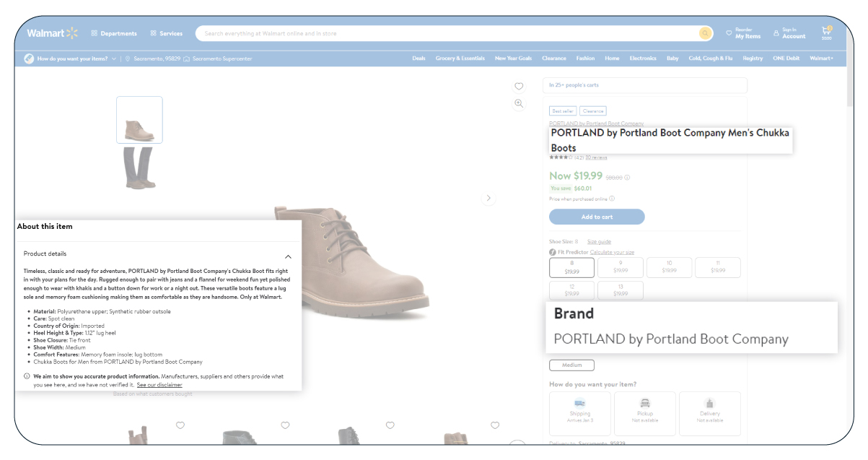Select the model-wearing-boots thumbnail

click(x=139, y=168)
